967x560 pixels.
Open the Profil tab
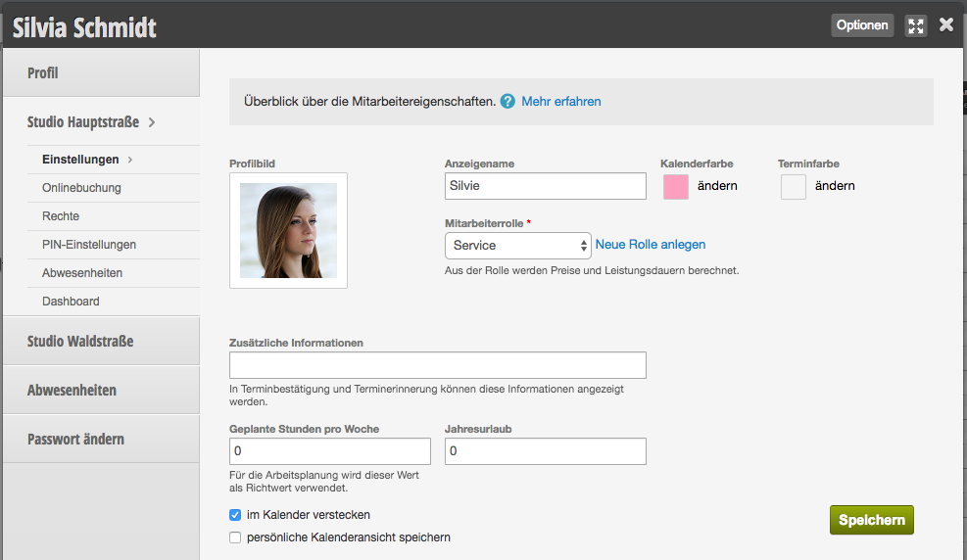101,72
